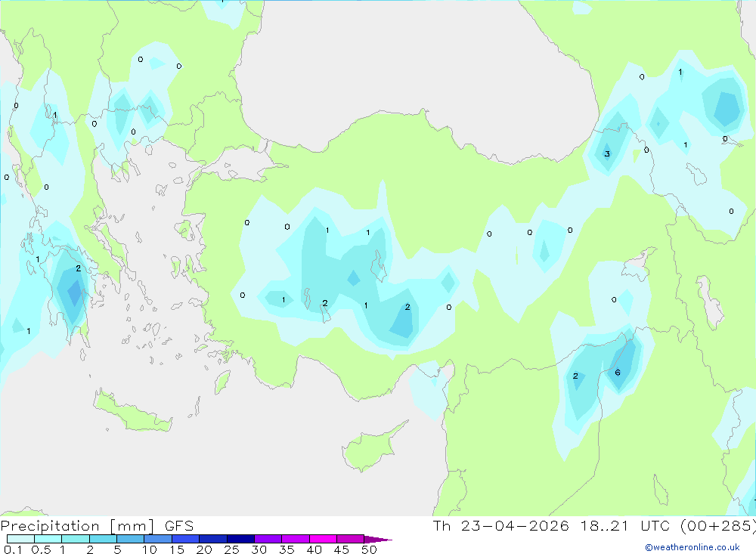The height and width of the screenshot is (554, 756).
Task: Click the 10–15 mm legend swatch
Action: (x=158, y=539)
